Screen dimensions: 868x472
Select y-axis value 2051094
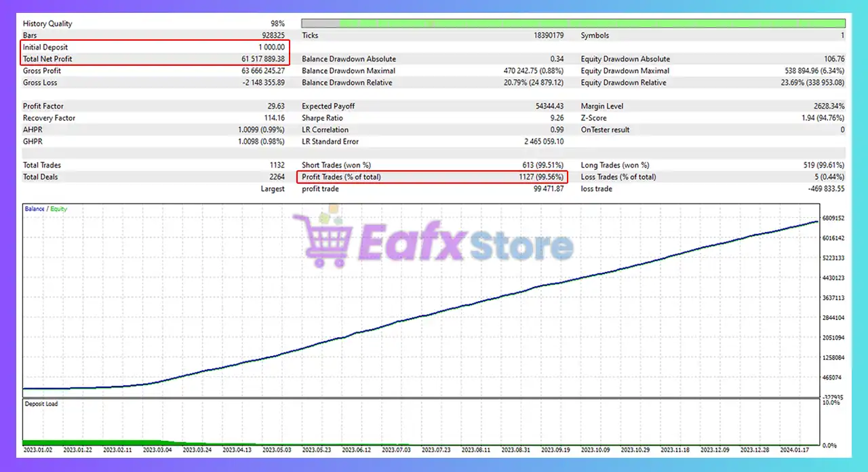point(833,337)
